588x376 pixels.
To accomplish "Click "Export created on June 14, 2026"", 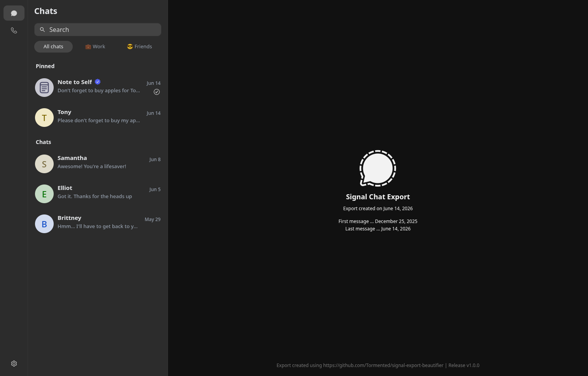I will coord(378,209).
